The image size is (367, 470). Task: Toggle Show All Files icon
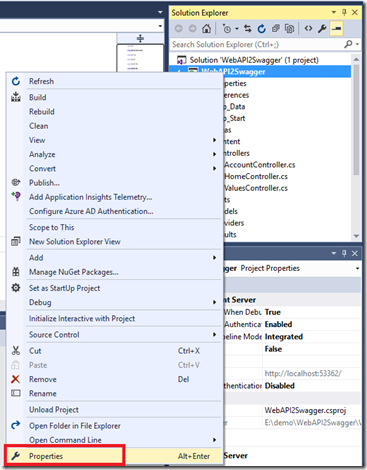point(289,29)
